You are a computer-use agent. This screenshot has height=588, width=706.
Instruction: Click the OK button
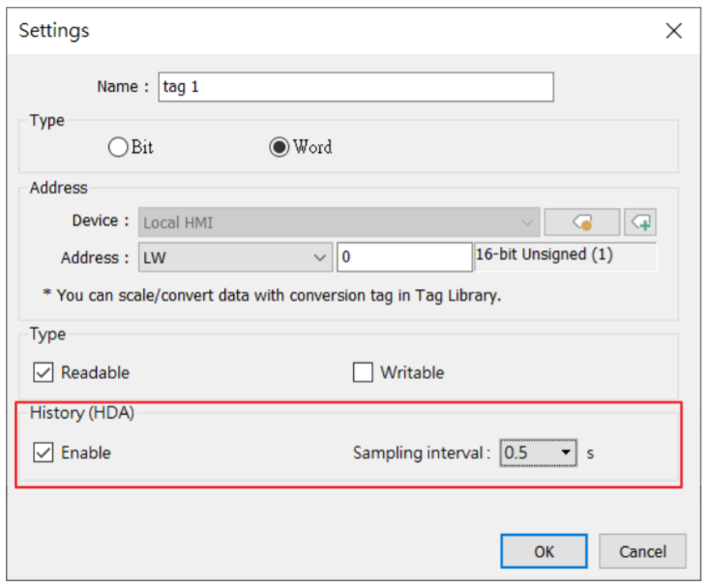tap(544, 551)
